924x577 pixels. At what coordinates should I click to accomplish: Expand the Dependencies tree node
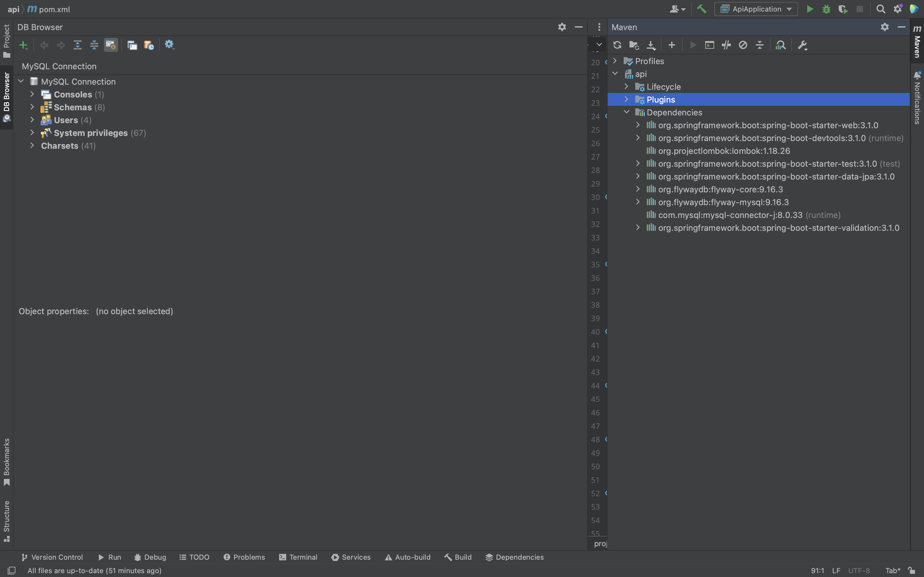[626, 112]
